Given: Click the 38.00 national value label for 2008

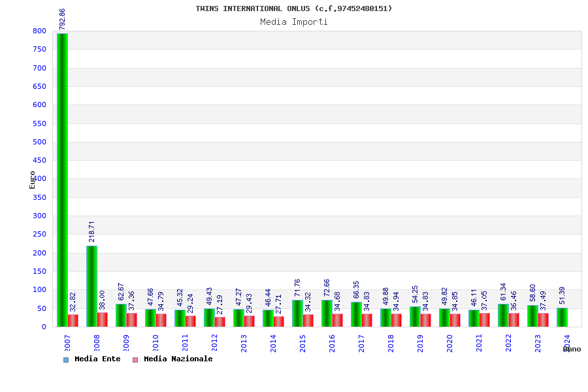Looking at the screenshot, I should click(102, 300).
